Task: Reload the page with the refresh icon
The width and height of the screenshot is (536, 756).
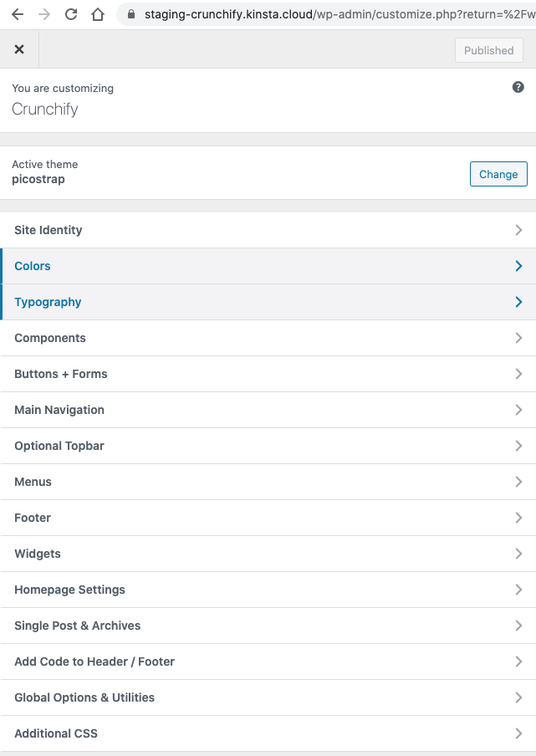Action: pyautogui.click(x=71, y=14)
